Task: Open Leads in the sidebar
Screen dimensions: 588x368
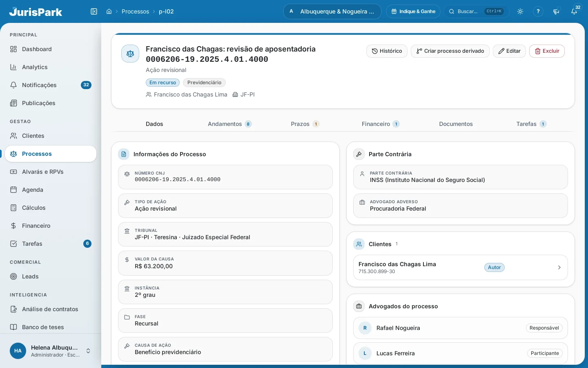Action: coord(51,276)
